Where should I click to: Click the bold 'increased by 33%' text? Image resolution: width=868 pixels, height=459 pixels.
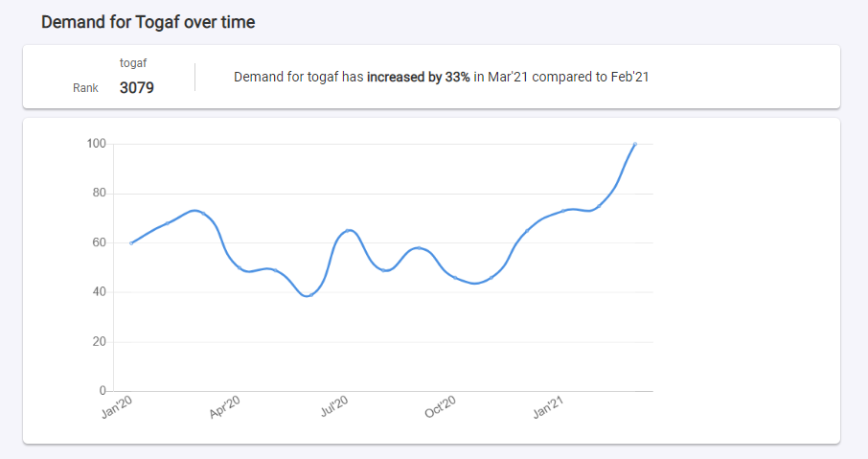pyautogui.click(x=419, y=77)
